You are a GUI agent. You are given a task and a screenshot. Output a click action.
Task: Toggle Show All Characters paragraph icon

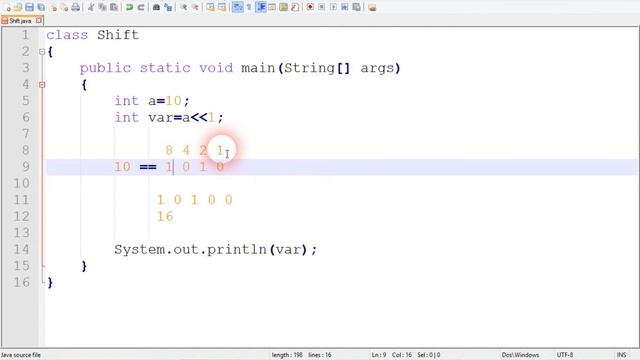pos(249,7)
